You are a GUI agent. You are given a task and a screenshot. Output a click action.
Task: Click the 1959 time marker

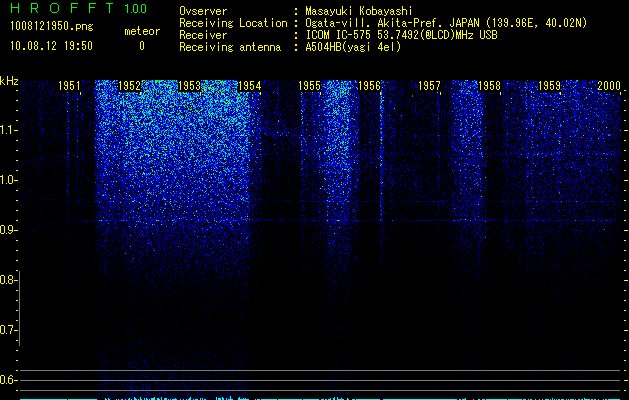[549, 86]
